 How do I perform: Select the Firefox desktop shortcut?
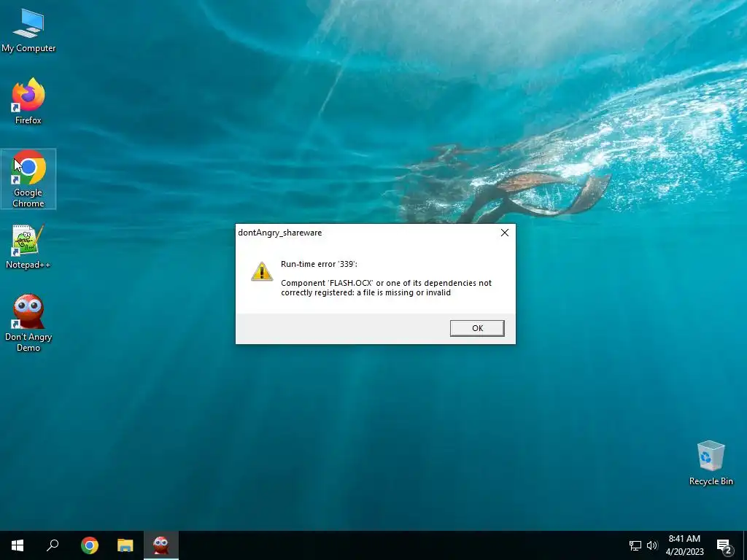28,101
